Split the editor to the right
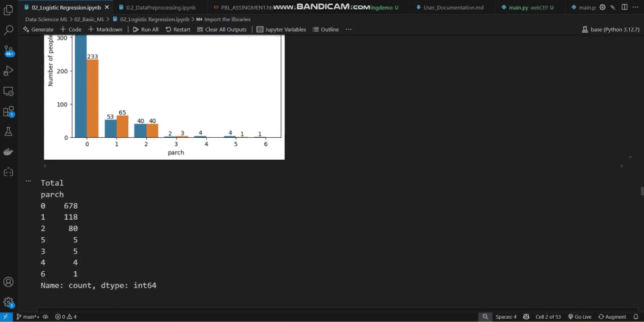This screenshot has width=644, height=322. [x=624, y=7]
